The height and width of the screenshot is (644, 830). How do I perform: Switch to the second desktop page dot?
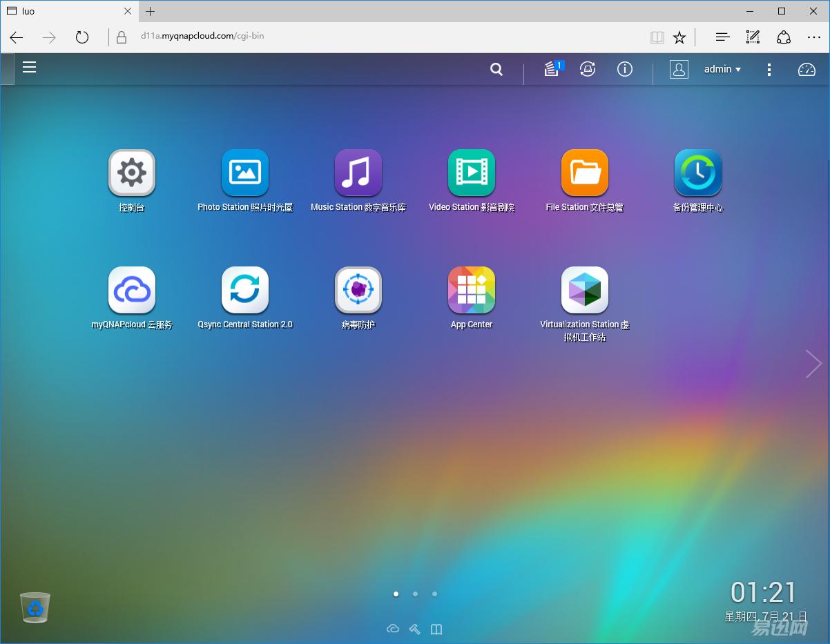tap(415, 594)
